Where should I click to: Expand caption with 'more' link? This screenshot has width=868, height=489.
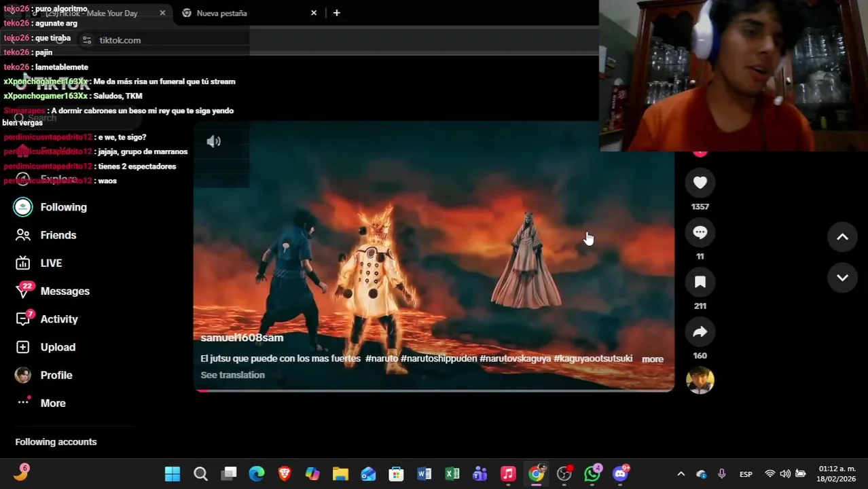[653, 359]
